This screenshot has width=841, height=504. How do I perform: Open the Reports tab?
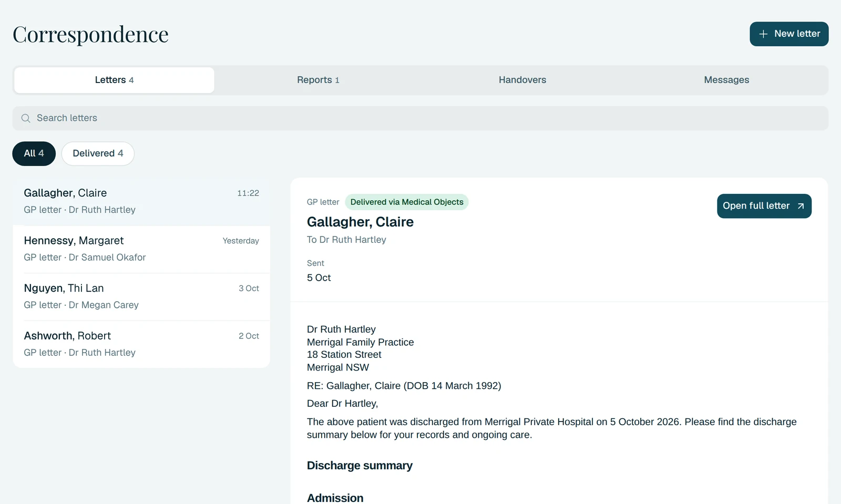318,80
